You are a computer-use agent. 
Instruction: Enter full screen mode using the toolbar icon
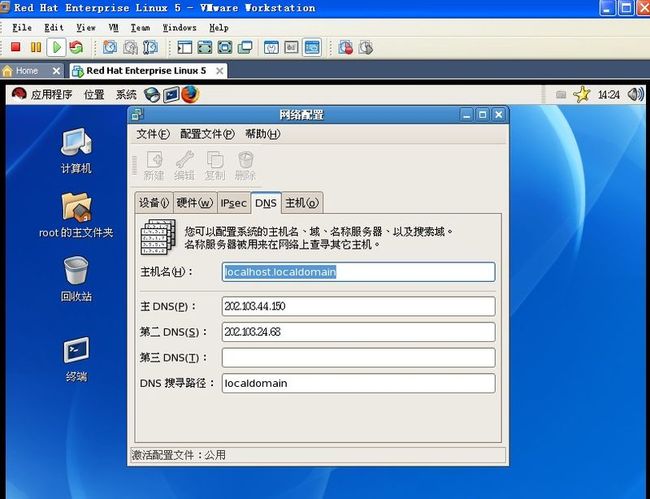pyautogui.click(x=225, y=47)
